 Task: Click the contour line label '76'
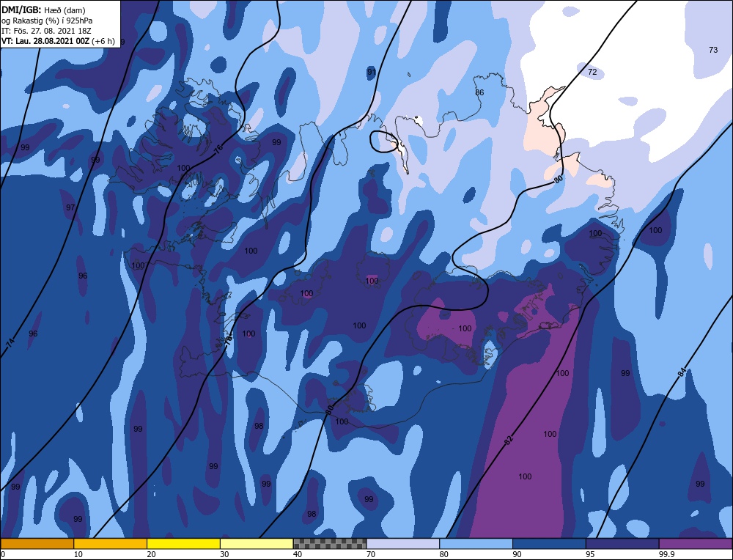point(218,150)
